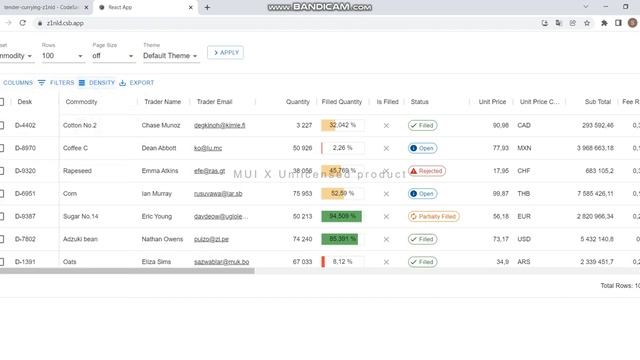
Task: Click the Apply button
Action: pos(225,53)
